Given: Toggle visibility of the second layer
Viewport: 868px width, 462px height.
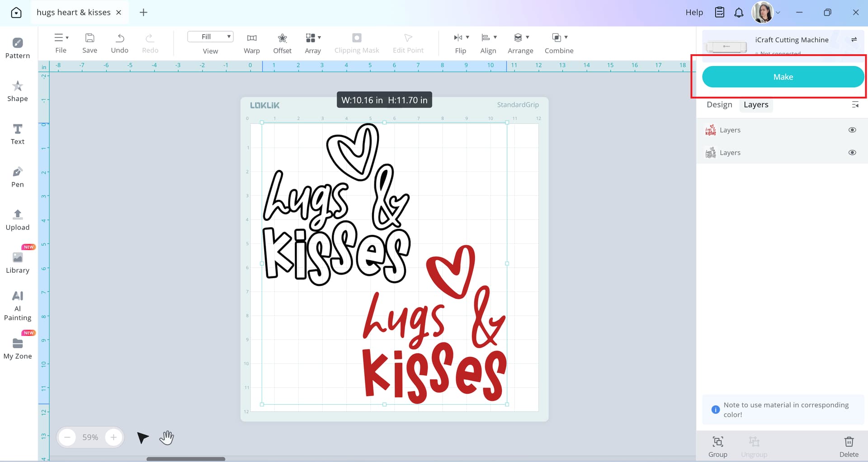Looking at the screenshot, I should 852,153.
